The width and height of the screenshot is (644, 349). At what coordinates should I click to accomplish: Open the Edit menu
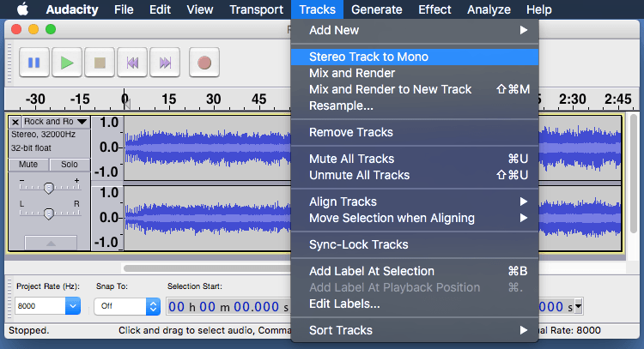(x=160, y=9)
